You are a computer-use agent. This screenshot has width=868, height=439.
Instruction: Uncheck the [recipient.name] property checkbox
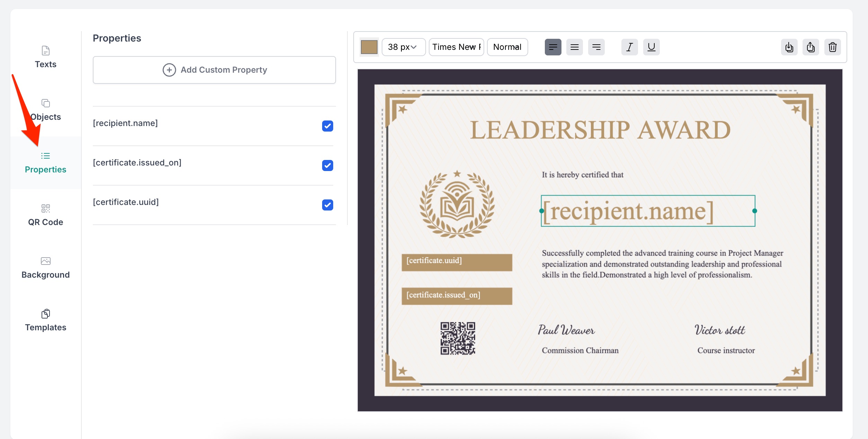coord(327,126)
